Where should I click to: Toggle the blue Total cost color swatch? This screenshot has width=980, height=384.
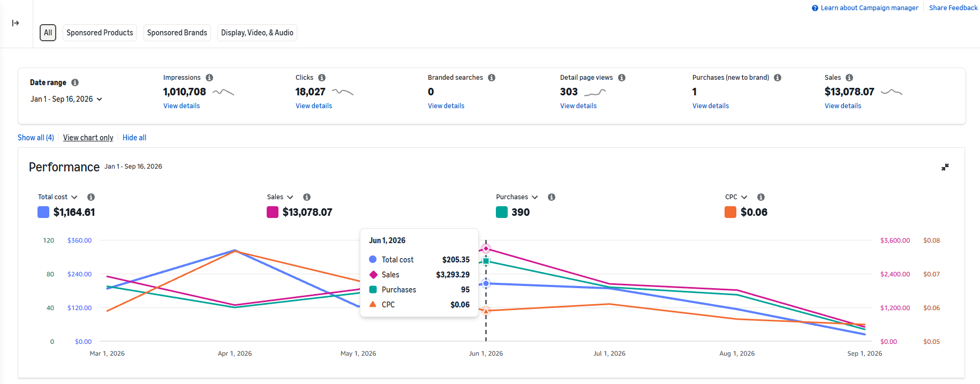(x=43, y=212)
